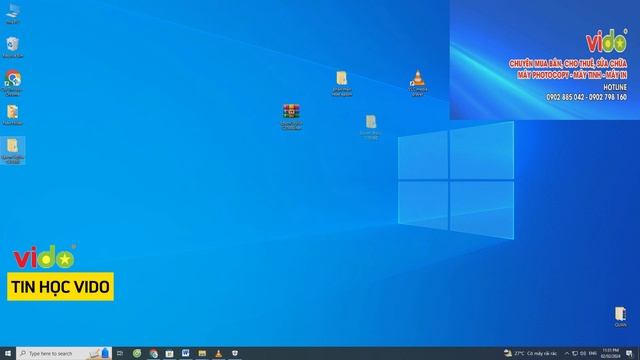Viewport: 640px width, 360px height.
Task: Open the weather widget showing 27°C
Action: coord(530,353)
